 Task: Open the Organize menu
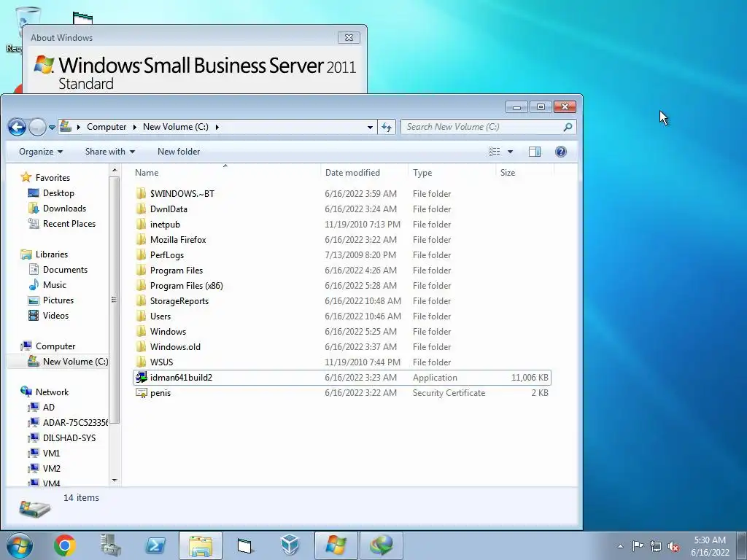click(41, 152)
